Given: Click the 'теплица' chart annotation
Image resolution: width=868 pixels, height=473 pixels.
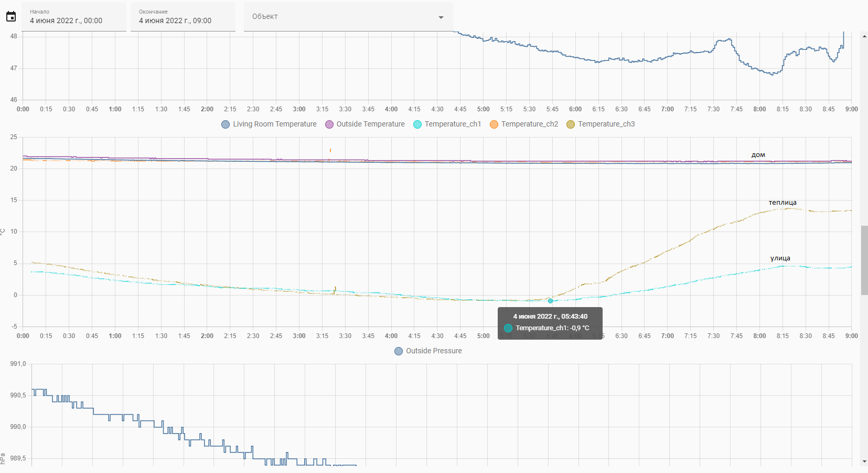Looking at the screenshot, I should 783,203.
